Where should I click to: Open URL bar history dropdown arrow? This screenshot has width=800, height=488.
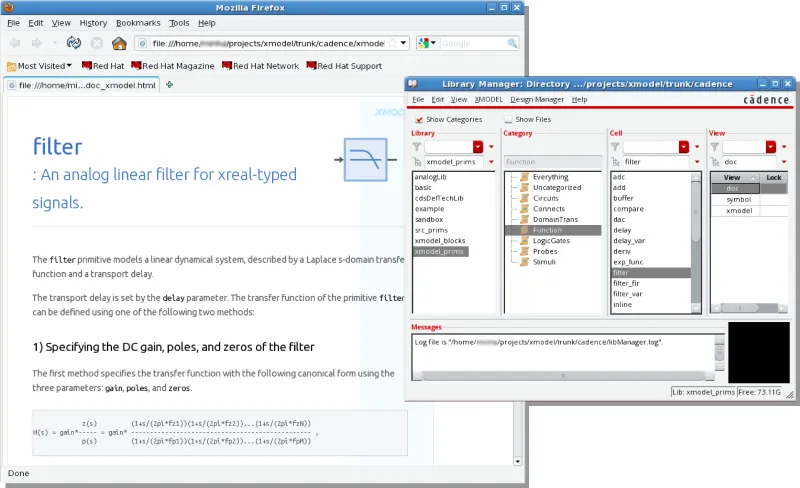click(x=403, y=43)
